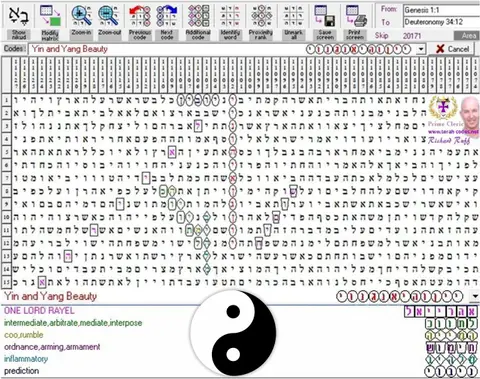
Task: Click the Area button
Action: click(x=467, y=36)
